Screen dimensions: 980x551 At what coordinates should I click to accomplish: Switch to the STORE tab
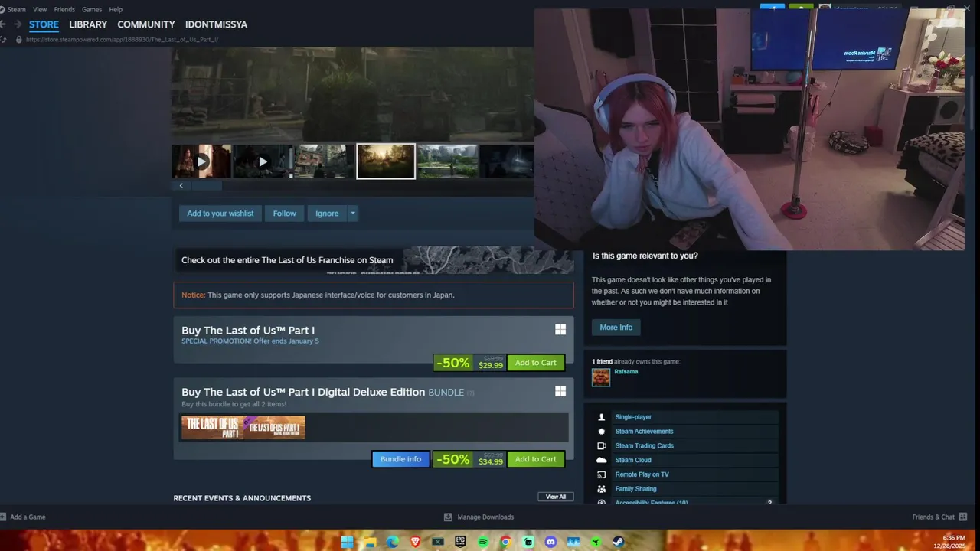(44, 24)
